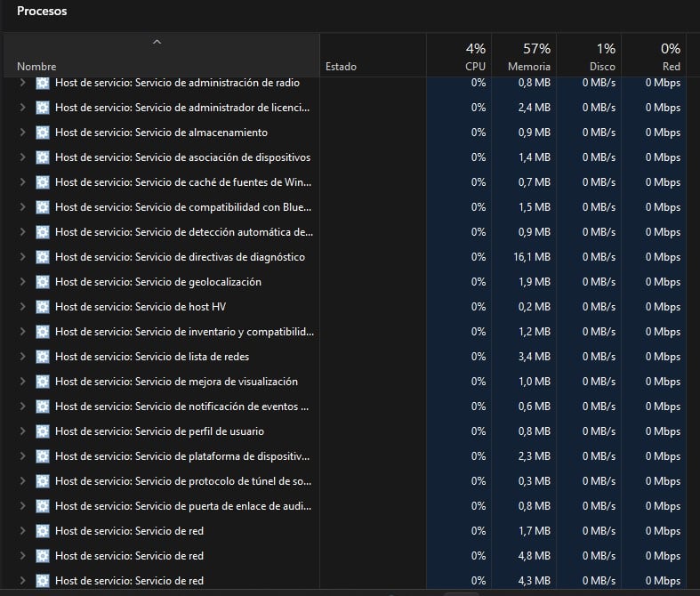Sort processes by the Estado column
700x596 pixels.
tap(373, 55)
